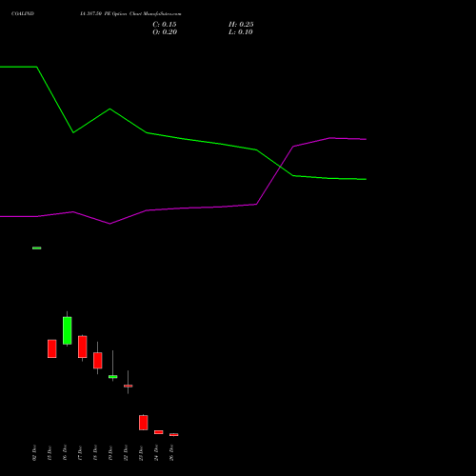Select the red candle above 23 Dec
Screen dimensions: 476x476
click(x=144, y=423)
